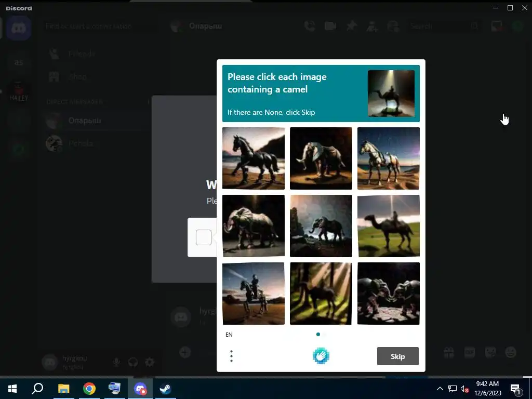Viewport: 532px width, 399px height.
Task: Start a voice call with Опарыш
Action: pos(310,26)
